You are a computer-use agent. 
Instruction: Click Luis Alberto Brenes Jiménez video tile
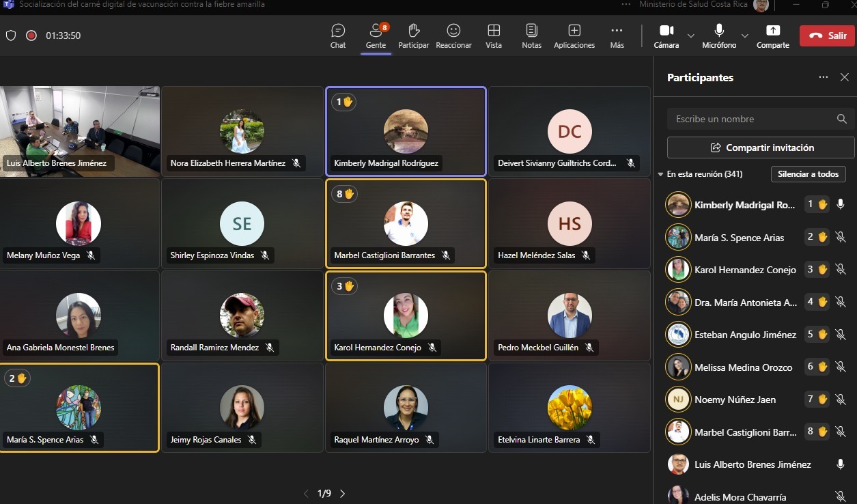click(x=80, y=131)
